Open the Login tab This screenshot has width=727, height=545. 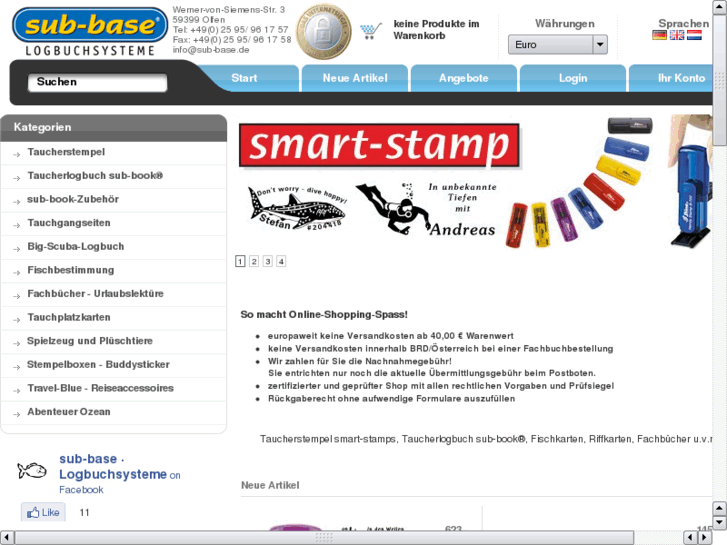coord(573,78)
